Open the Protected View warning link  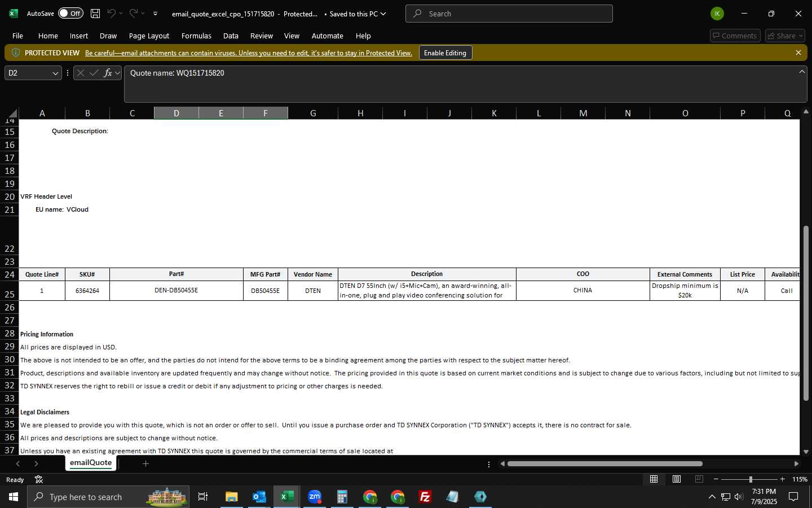[249, 53]
